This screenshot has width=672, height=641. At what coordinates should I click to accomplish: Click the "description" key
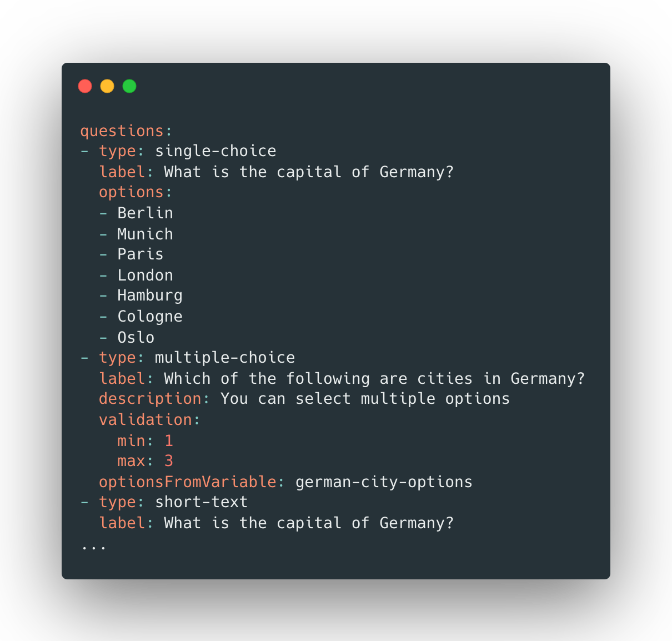[150, 399]
